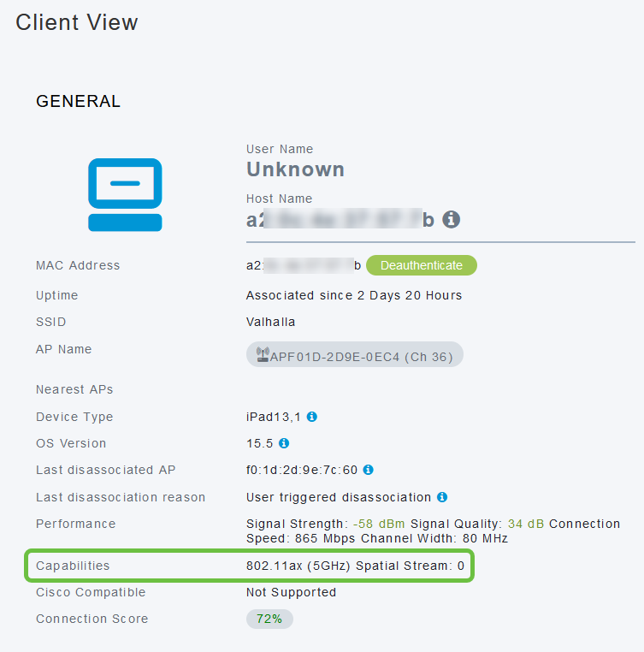Click the Unknown user name text
The width and height of the screenshot is (644, 652).
point(296,169)
